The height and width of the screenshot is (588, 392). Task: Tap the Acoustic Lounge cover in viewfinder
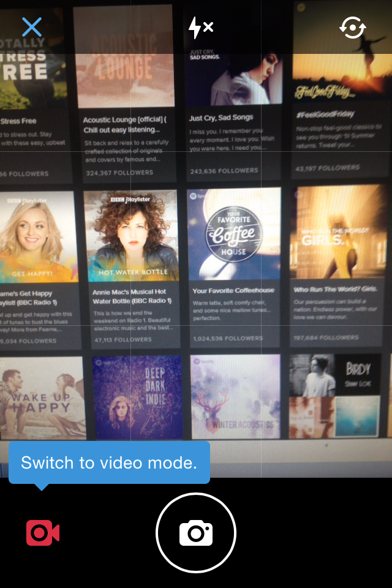[x=124, y=56]
